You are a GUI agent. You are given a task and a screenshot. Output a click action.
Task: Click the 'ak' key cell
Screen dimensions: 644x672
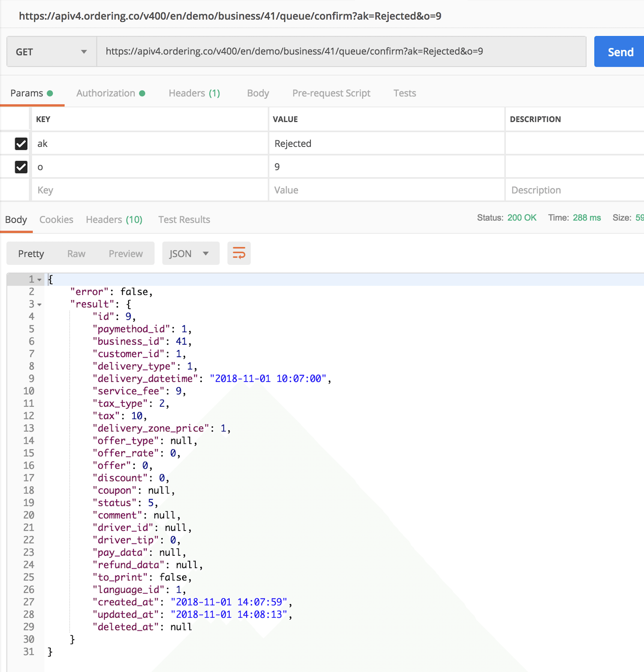tap(150, 144)
